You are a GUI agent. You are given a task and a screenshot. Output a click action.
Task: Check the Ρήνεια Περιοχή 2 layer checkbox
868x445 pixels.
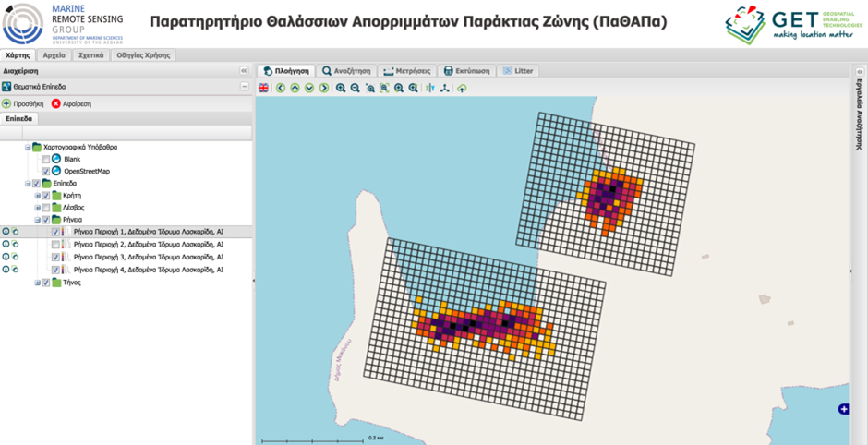click(x=55, y=245)
